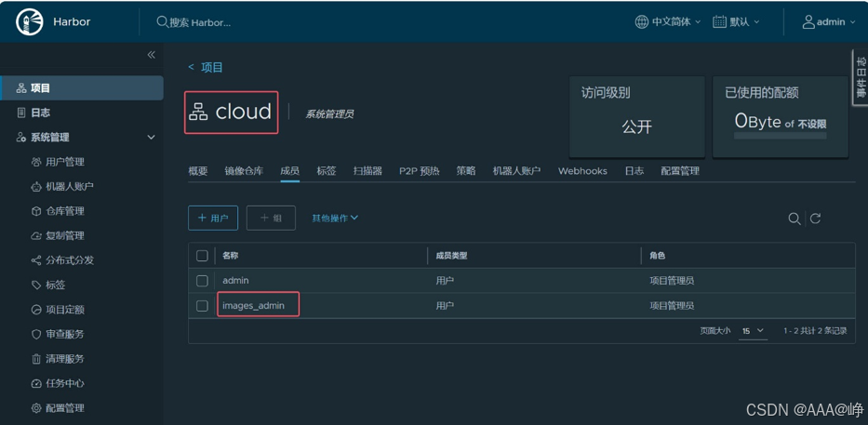This screenshot has height=425, width=868.
Task: Toggle the select-all members checkbox
Action: (202, 256)
